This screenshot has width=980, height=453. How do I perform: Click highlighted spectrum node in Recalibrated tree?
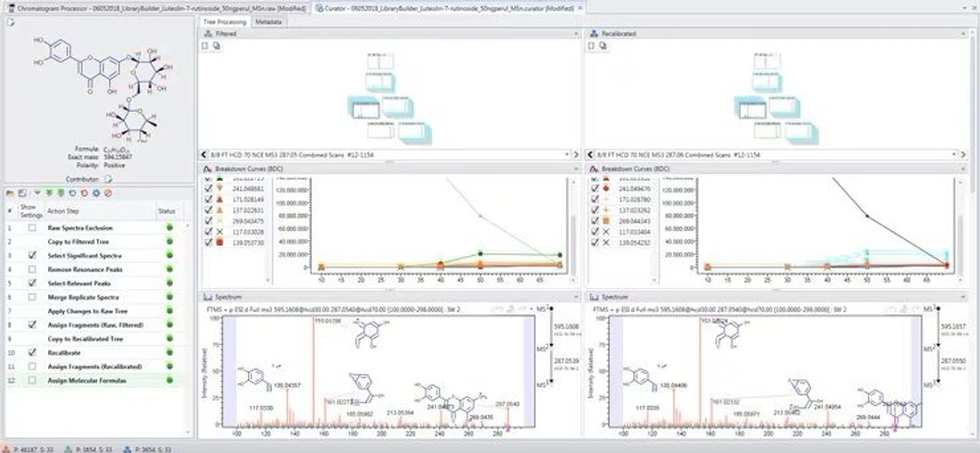(x=752, y=110)
